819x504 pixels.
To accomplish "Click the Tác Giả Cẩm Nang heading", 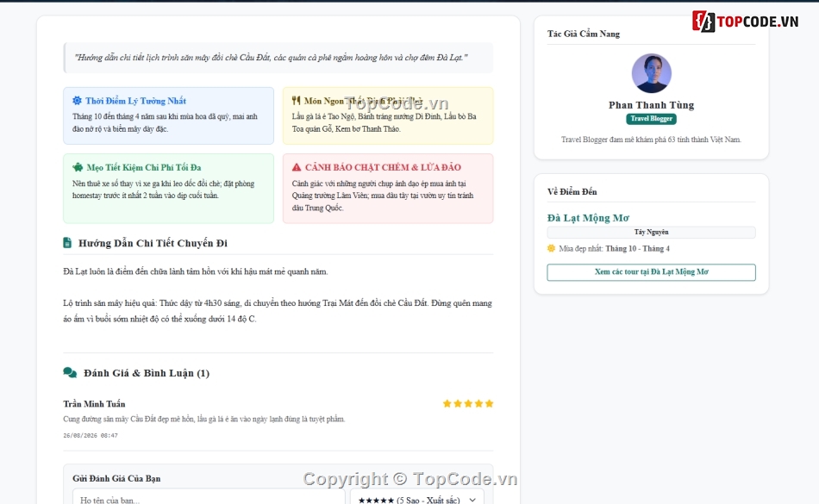I will [x=584, y=34].
